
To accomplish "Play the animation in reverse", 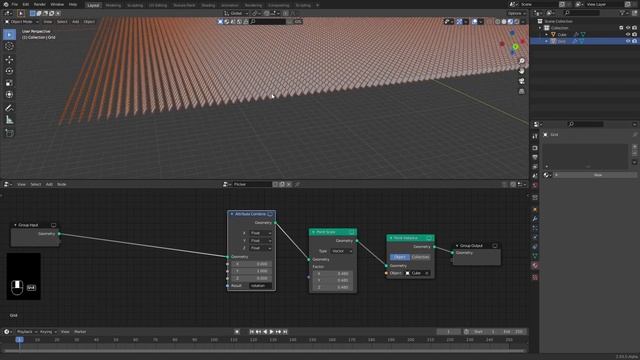I will pyautogui.click(x=265, y=332).
